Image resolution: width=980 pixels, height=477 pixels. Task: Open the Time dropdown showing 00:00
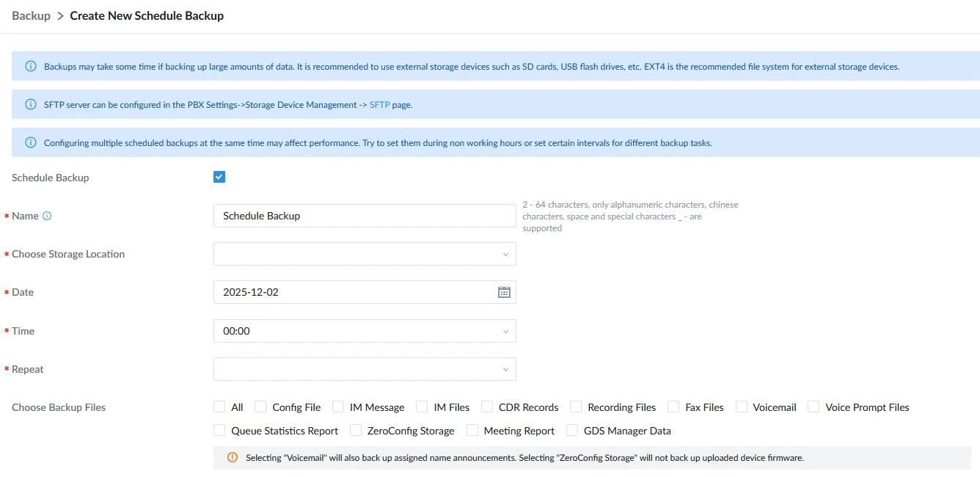(365, 331)
